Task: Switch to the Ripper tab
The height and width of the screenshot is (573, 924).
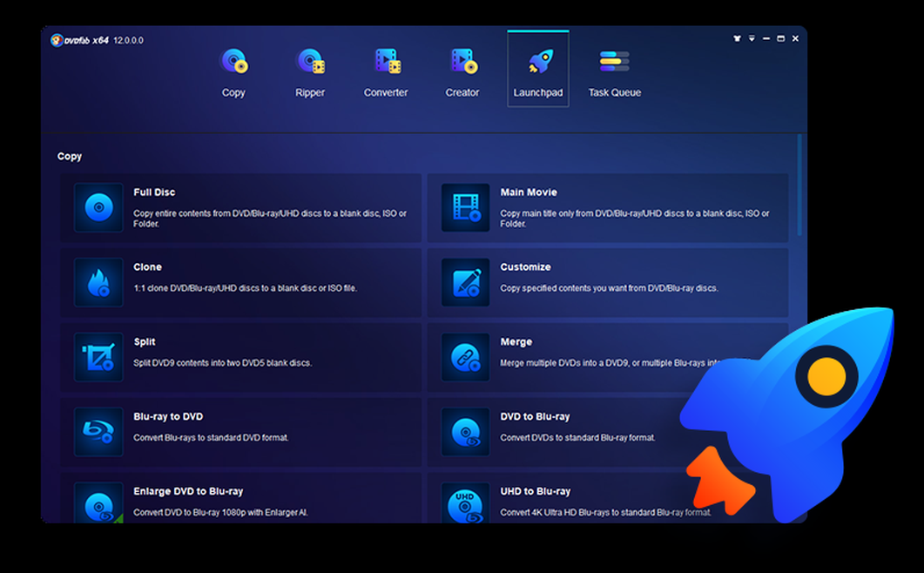Action: (310, 72)
